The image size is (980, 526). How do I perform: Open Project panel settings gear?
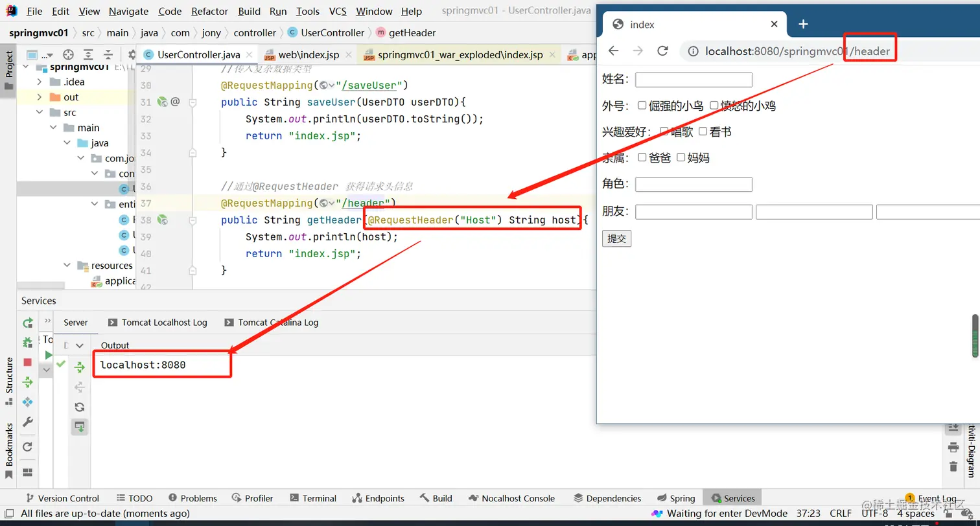(x=131, y=55)
